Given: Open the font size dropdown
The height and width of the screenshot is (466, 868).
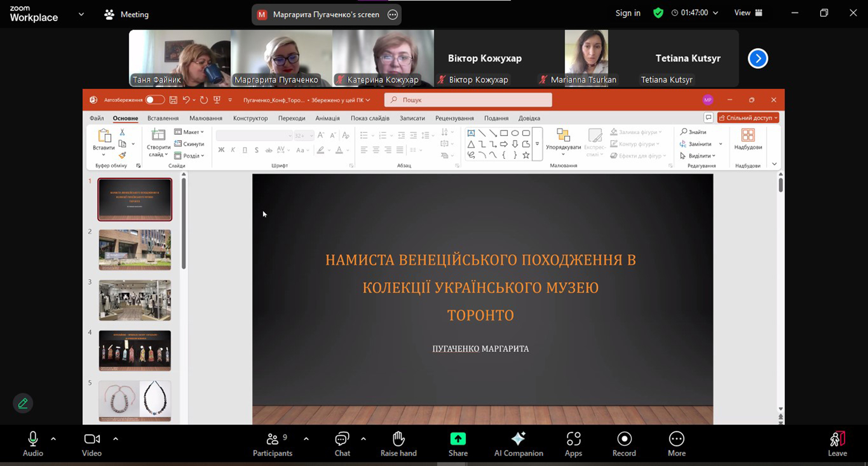Looking at the screenshot, I should 311,136.
